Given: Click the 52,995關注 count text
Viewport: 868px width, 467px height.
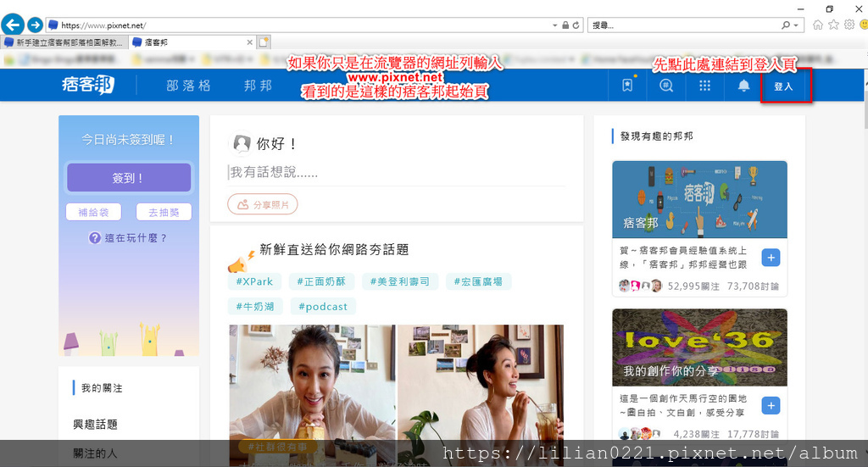Looking at the screenshot, I should tap(693, 286).
